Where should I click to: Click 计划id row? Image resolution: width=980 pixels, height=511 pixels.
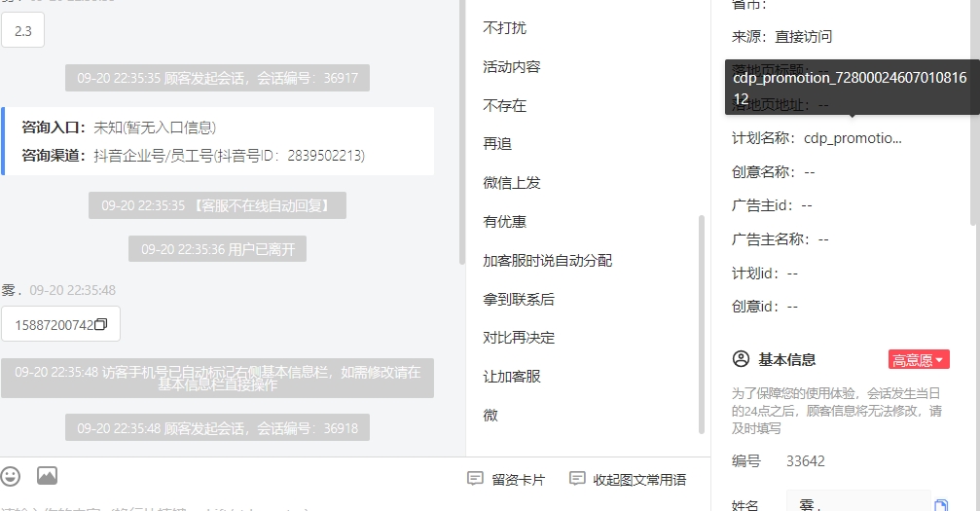pyautogui.click(x=765, y=274)
